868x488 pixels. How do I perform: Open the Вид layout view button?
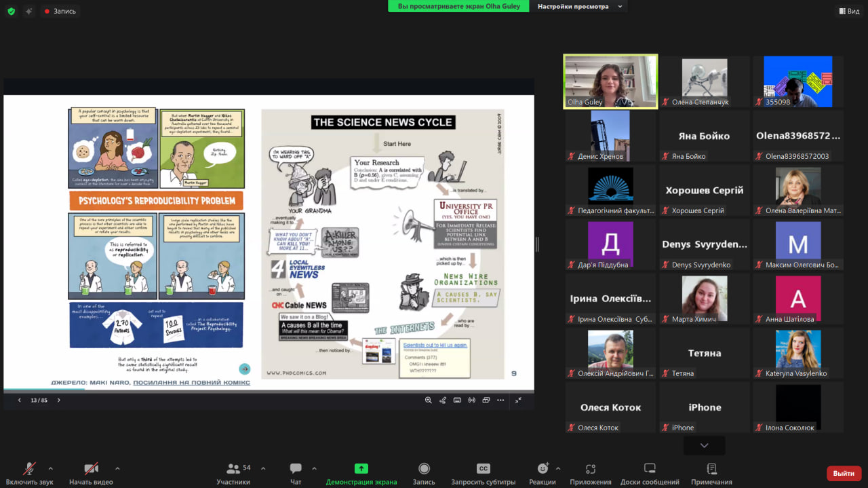click(848, 11)
